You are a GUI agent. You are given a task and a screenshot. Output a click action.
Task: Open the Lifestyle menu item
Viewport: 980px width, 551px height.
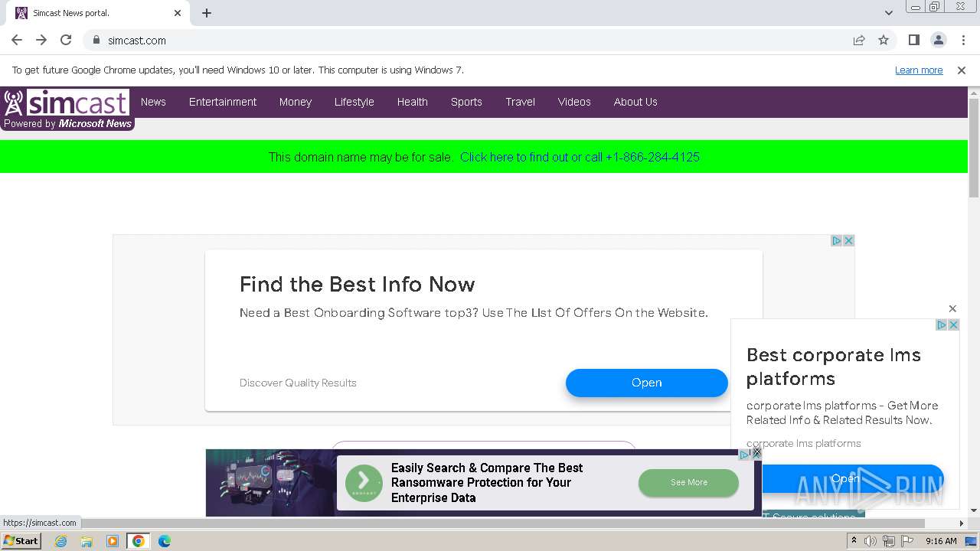[x=354, y=102]
